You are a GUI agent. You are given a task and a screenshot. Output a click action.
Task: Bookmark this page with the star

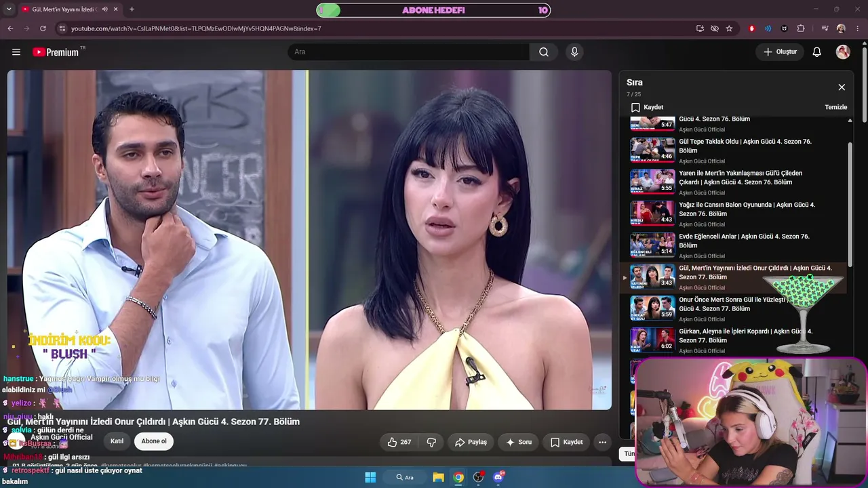click(x=729, y=28)
